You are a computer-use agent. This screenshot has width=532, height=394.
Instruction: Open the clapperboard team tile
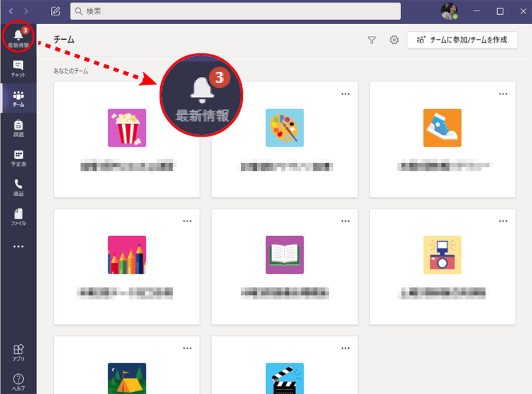(x=285, y=365)
